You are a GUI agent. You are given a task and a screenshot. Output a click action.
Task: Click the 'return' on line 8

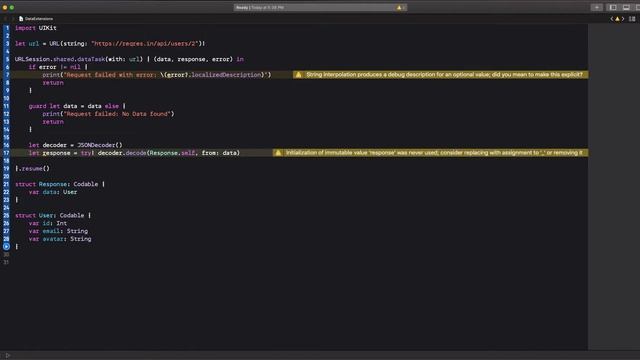click(53, 83)
